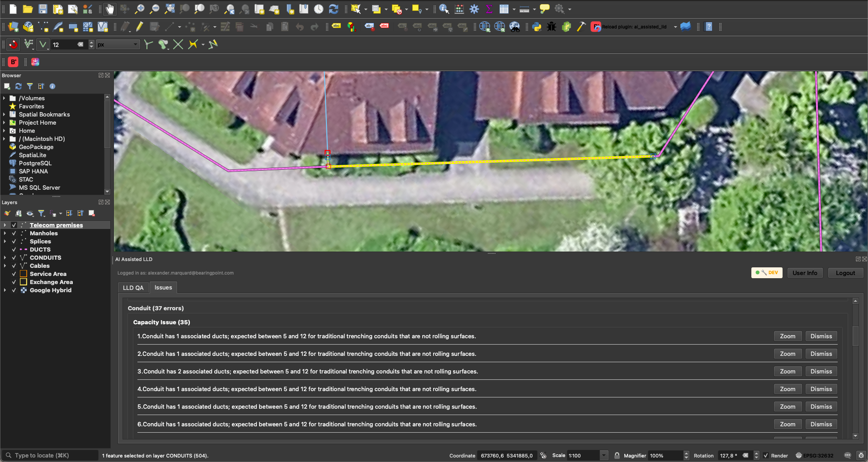Toggle the Render checkbox in status bar
Viewport: 868px width, 462px height.
pyautogui.click(x=766, y=456)
